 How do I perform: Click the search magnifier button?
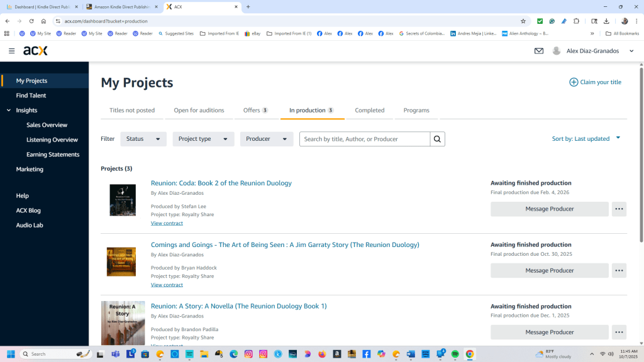pos(438,139)
